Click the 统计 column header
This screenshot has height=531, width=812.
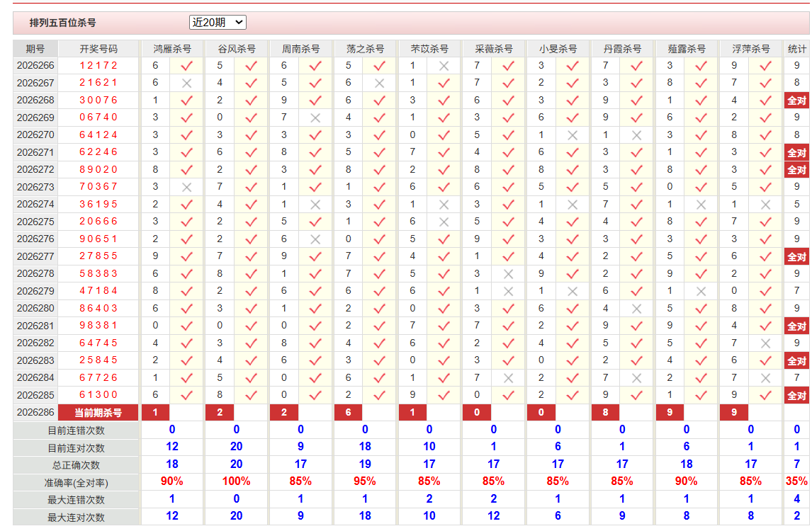[x=796, y=49]
